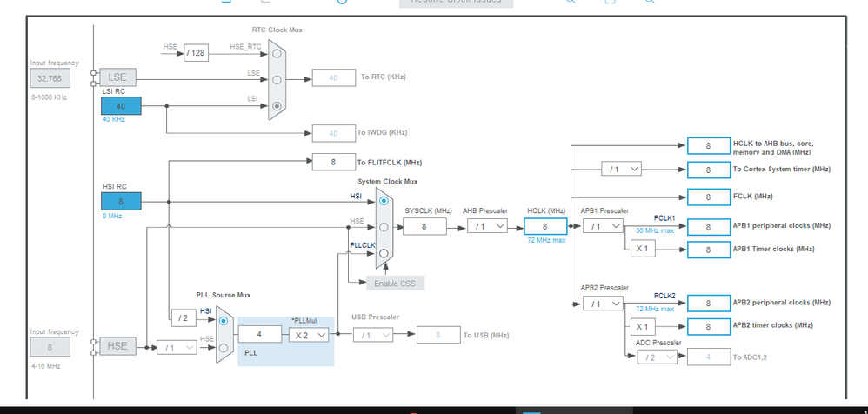Select HSI in System Clock Mux

(x=384, y=202)
